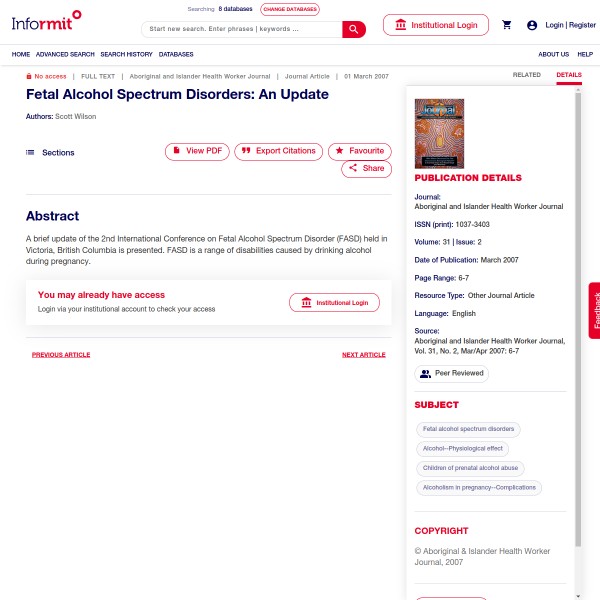
Task: Open Advanced Search menu item
Action: click(x=65, y=54)
